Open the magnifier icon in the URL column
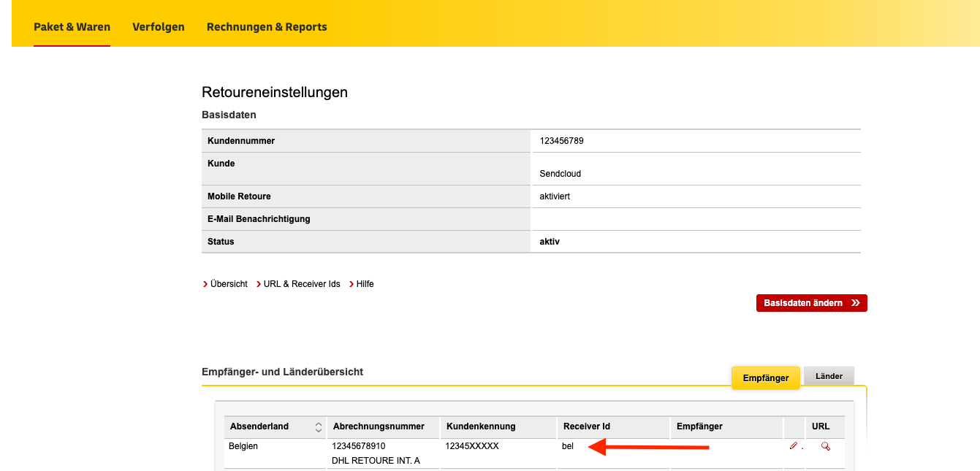This screenshot has height=471, width=980. pyautogui.click(x=824, y=447)
